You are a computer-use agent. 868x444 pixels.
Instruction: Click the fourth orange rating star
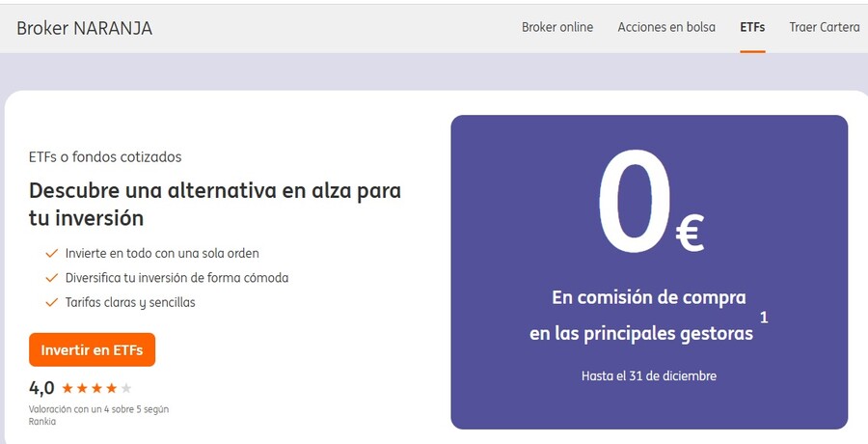(111, 388)
